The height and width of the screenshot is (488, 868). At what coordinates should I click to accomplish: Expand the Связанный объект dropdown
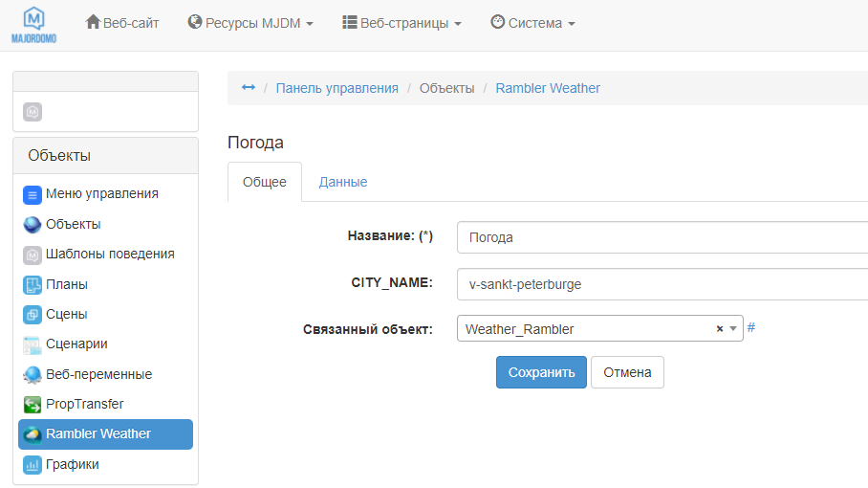(x=733, y=329)
